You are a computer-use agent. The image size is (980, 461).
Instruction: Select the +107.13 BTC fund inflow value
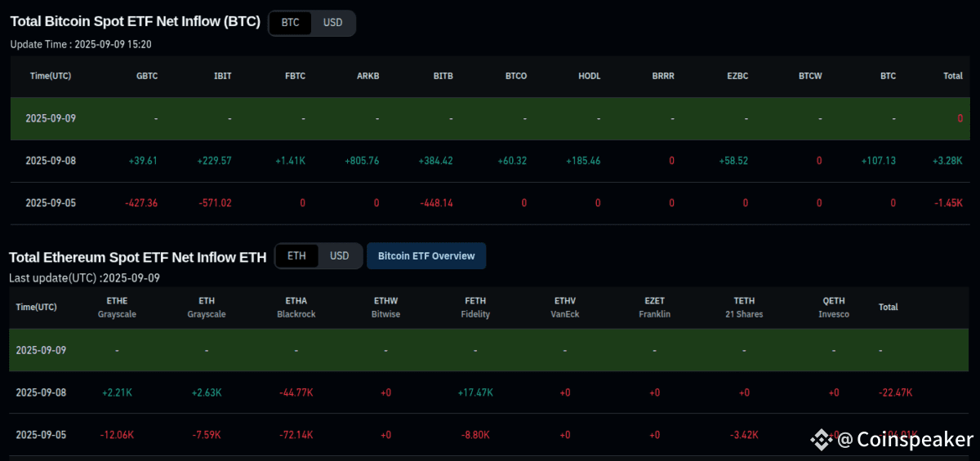[878, 161]
